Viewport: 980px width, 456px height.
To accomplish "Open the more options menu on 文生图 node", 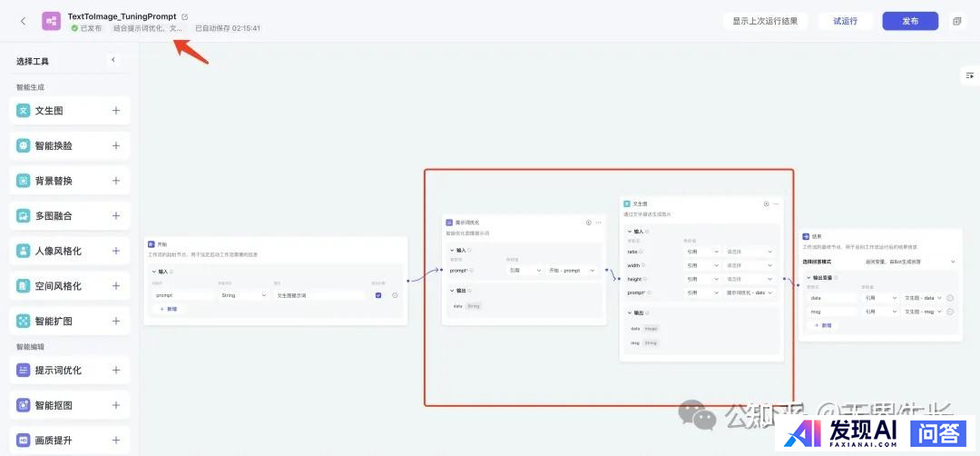I will tap(777, 204).
